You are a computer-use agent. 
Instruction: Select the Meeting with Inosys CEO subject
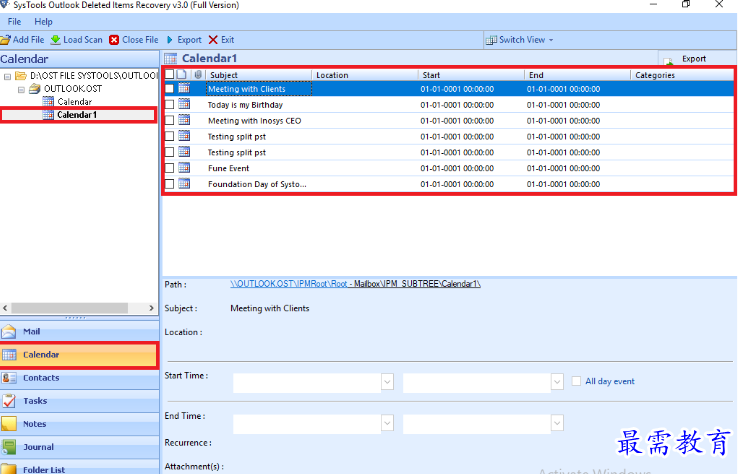255,121
